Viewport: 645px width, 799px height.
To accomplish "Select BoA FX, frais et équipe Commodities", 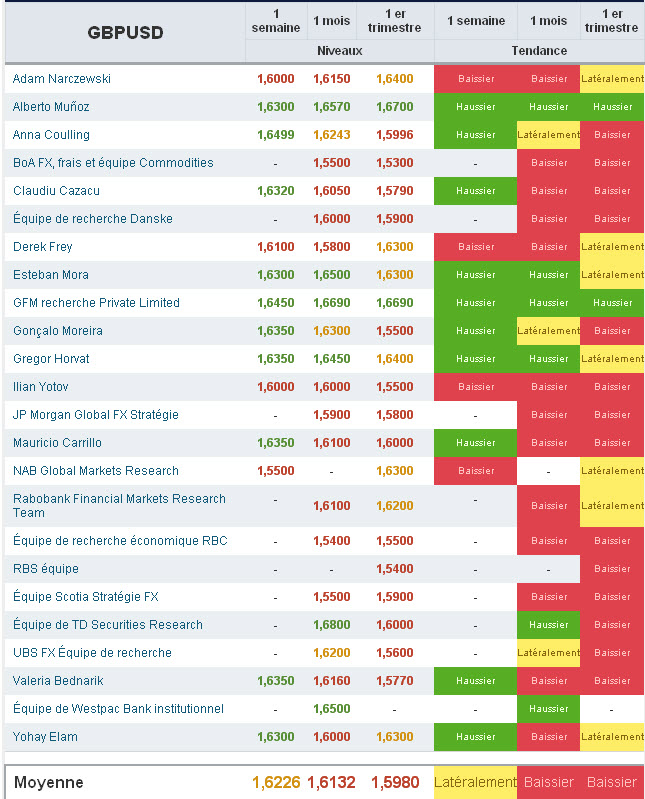I will coord(113,163).
